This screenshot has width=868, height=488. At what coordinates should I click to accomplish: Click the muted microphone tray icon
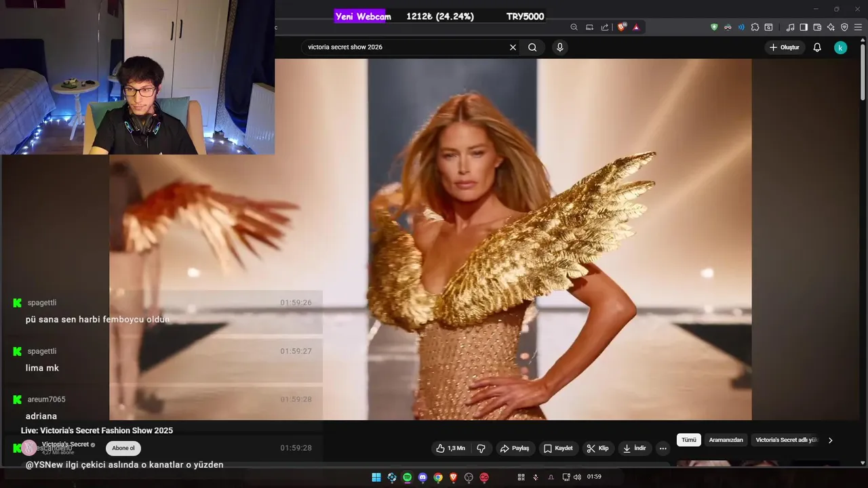[536, 477]
